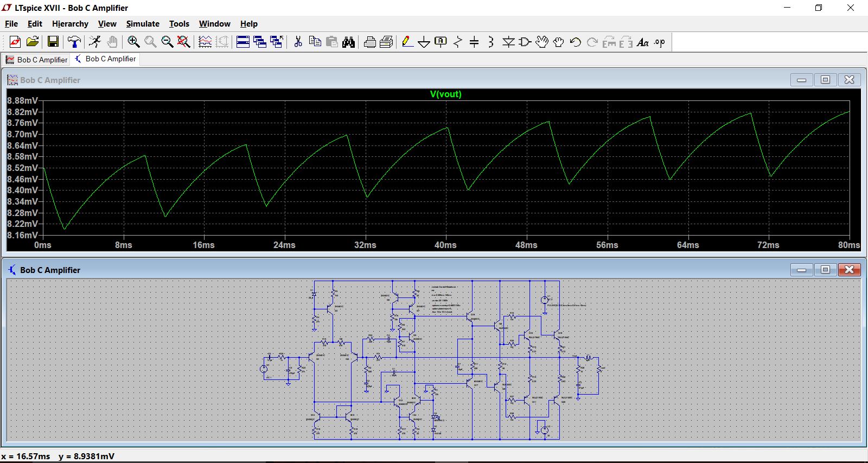This screenshot has height=463, width=868.
Task: Undo the last action
Action: pos(576,42)
